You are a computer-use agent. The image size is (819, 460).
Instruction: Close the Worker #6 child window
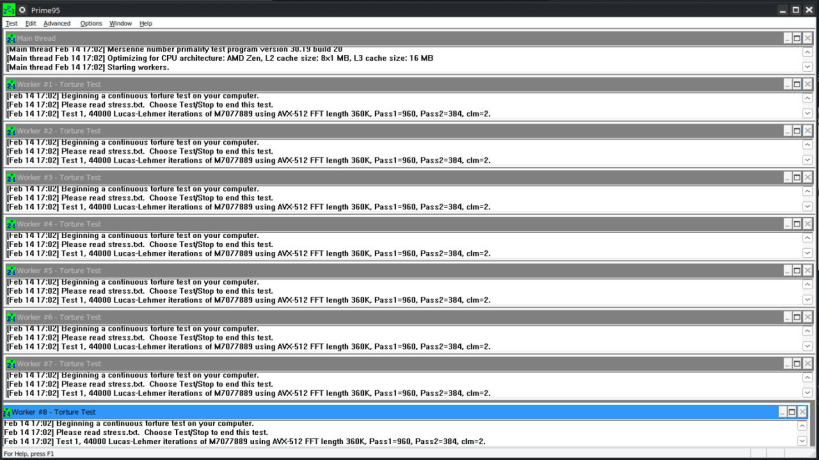(x=808, y=317)
